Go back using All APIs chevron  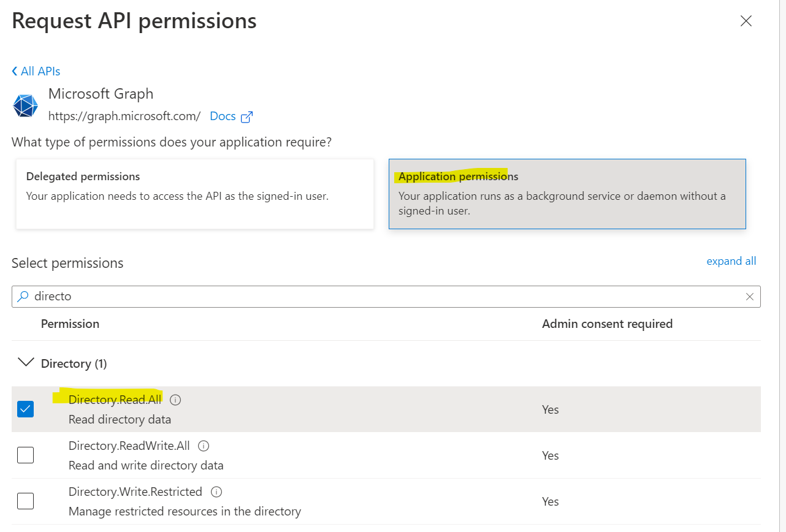tap(15, 71)
